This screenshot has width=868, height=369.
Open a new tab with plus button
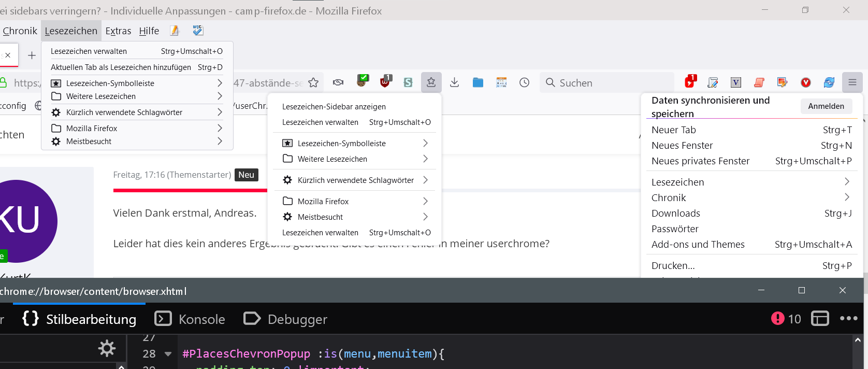pos(32,55)
